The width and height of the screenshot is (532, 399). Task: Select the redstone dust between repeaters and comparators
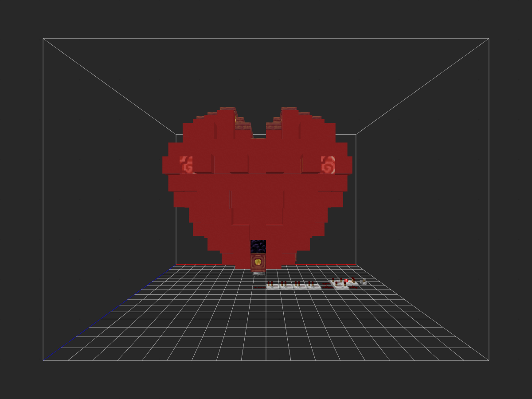pyautogui.click(x=328, y=285)
